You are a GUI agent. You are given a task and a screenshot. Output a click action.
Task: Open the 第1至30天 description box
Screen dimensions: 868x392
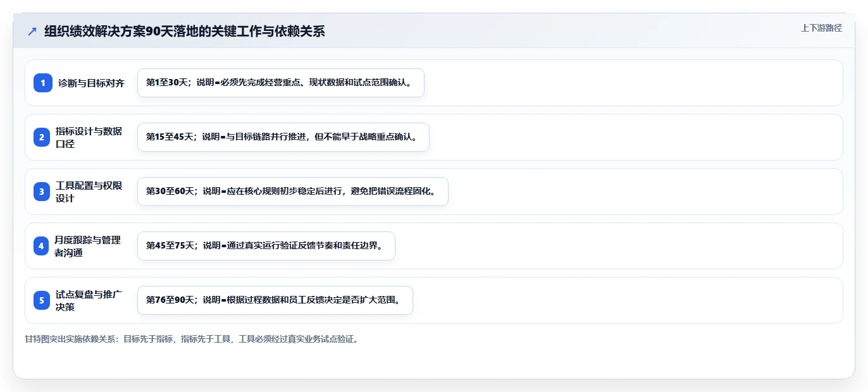click(x=281, y=83)
